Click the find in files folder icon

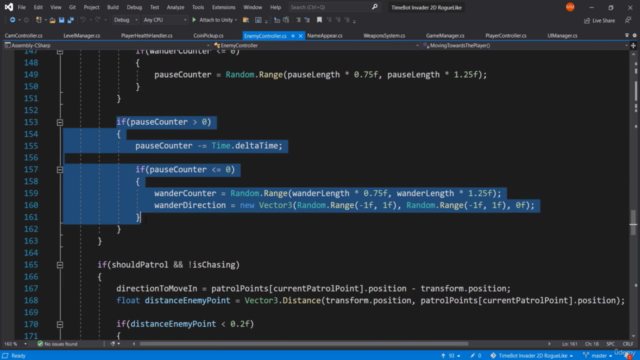tap(246, 20)
